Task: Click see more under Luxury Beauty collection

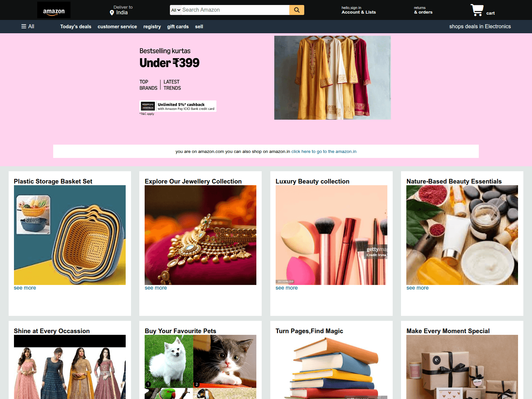Action: [x=287, y=288]
